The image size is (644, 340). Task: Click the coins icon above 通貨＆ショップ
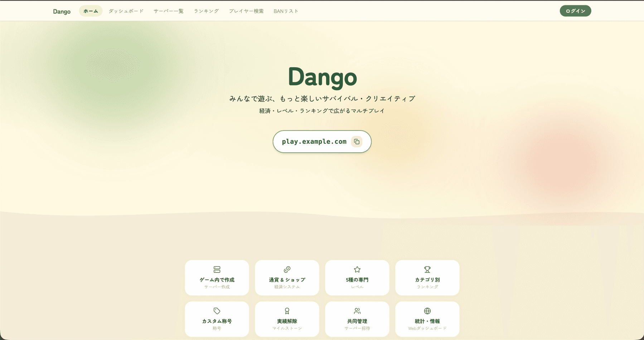tap(287, 270)
